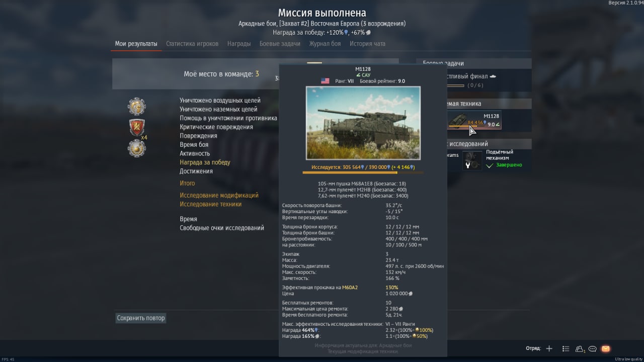
Task: Click the M1128 tank preview image
Action: 363,123
